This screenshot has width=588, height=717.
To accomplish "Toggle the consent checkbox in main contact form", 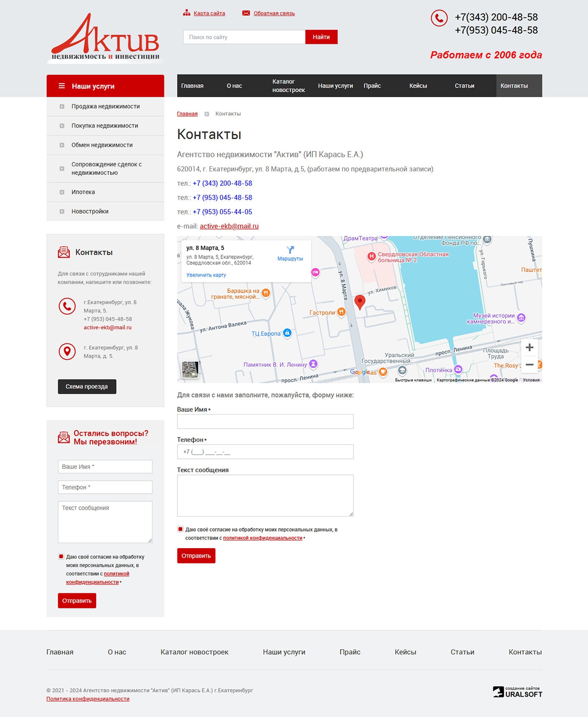I will (180, 529).
